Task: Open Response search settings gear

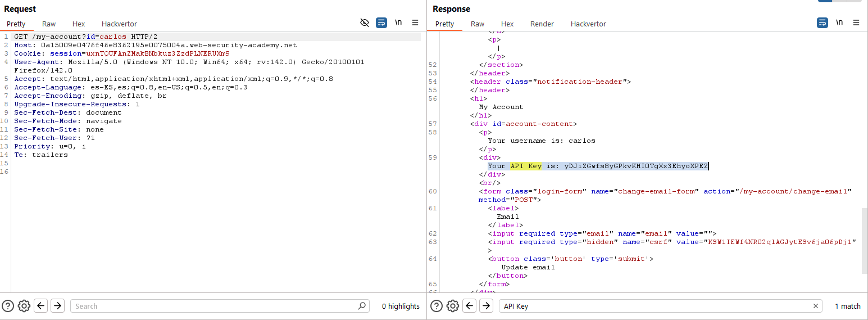Action: click(x=452, y=306)
